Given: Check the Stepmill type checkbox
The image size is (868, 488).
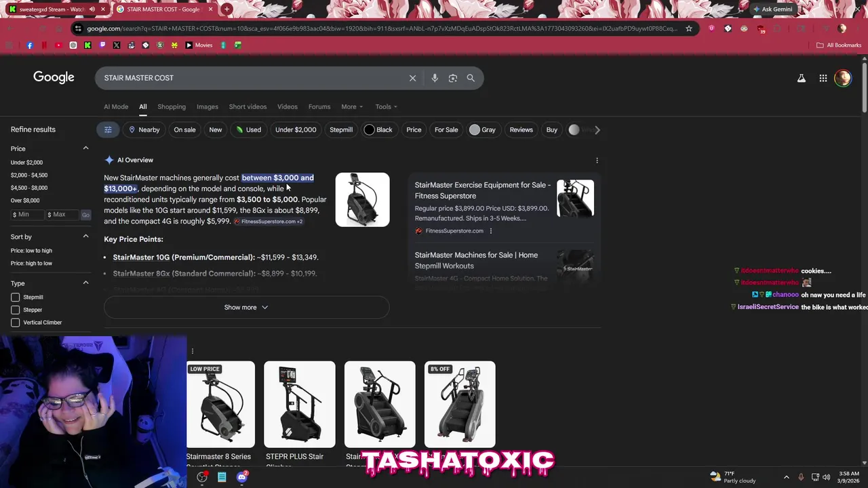Looking at the screenshot, I should coord(16,298).
